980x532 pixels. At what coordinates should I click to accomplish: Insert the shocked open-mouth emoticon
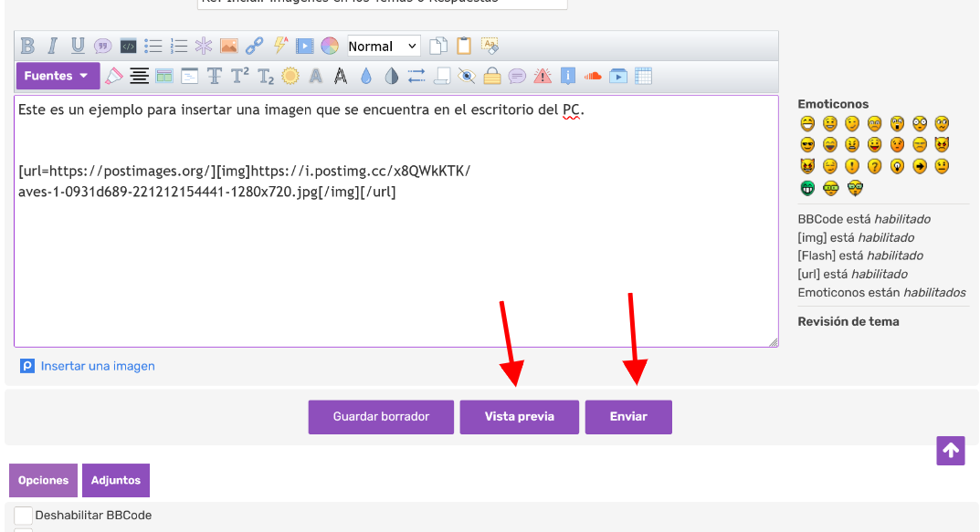pos(897,123)
